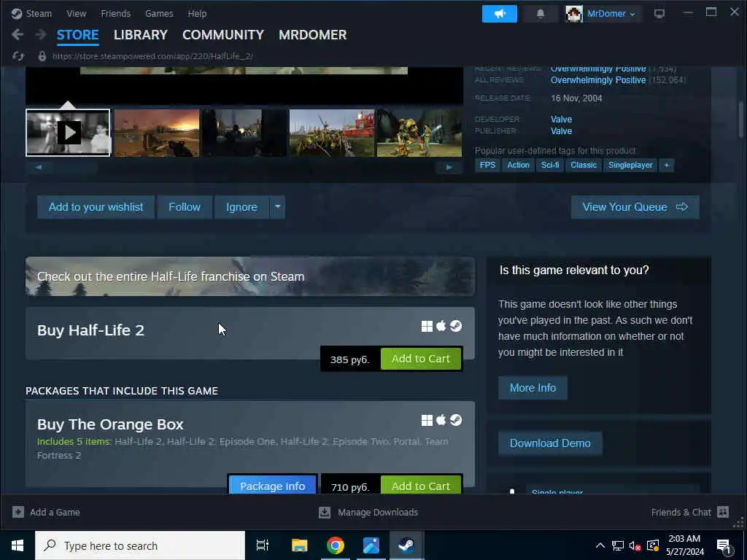Click the arrow icon on View Your Queue
The image size is (747, 560).
pyautogui.click(x=682, y=206)
